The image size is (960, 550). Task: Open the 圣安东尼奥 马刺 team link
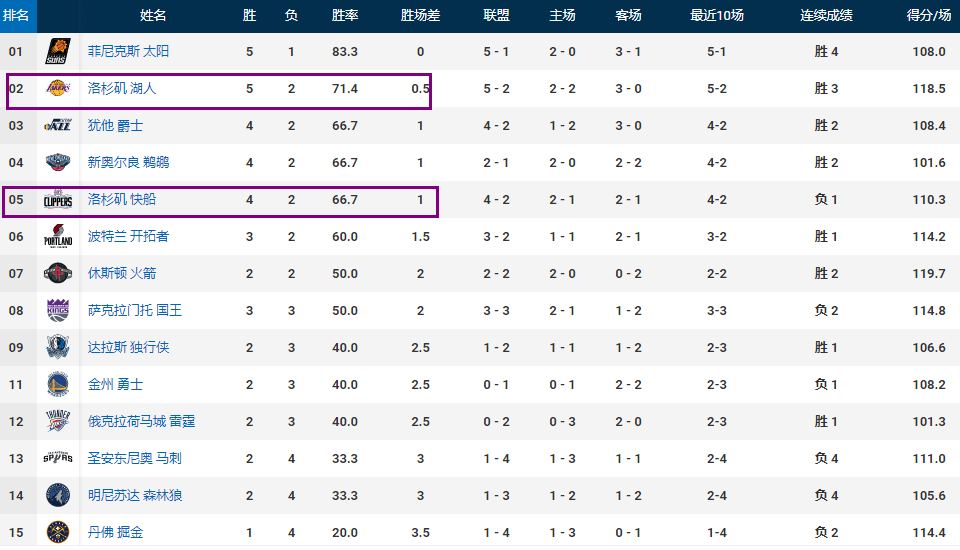[135, 458]
